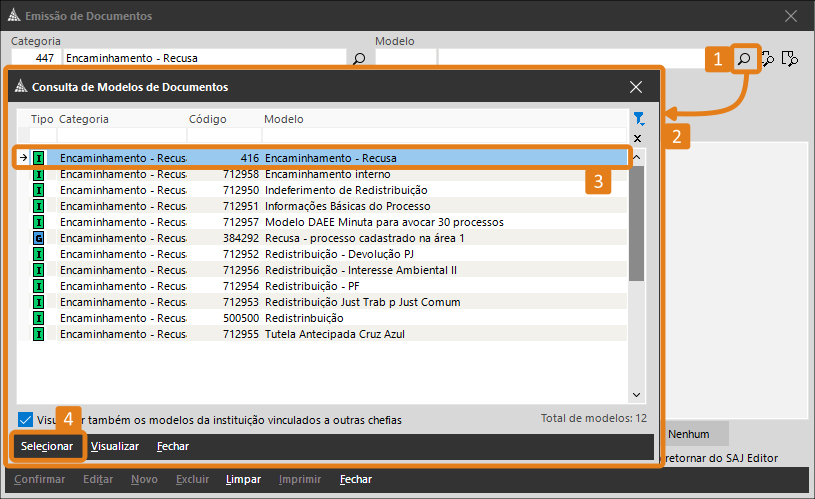Screen dimensions: 815x499
Task: Select Indeferimento de Redistribuição model row
Action: coord(345,190)
